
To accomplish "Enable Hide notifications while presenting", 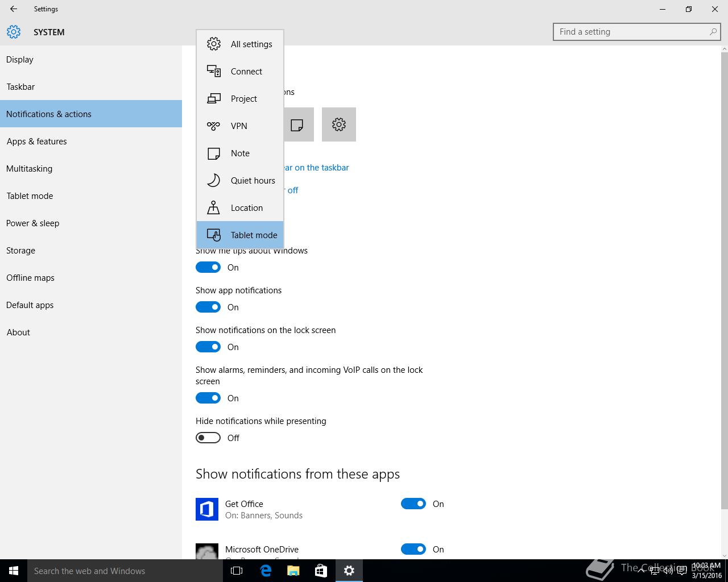I will point(208,438).
